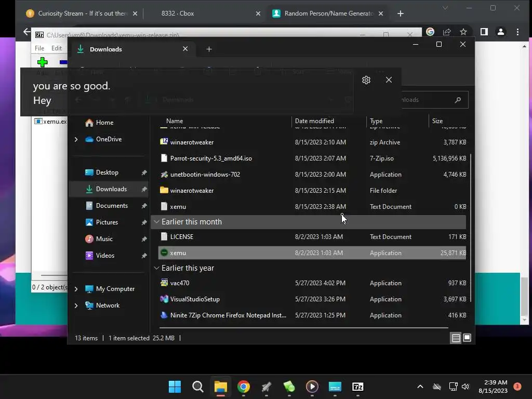Close the Downloads Explorer tab
The height and width of the screenshot is (399, 532).
pyautogui.click(x=185, y=49)
